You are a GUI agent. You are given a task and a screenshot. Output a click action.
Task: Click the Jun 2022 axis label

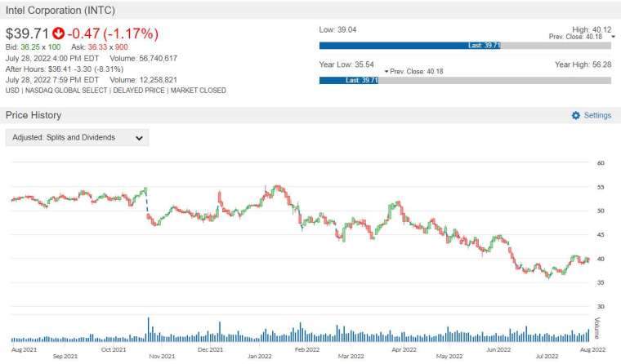pos(498,350)
